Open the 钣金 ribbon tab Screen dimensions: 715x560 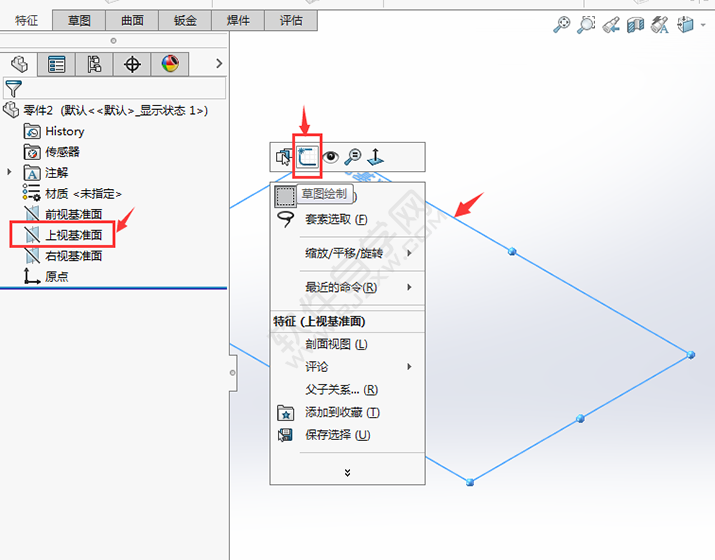pyautogui.click(x=185, y=21)
